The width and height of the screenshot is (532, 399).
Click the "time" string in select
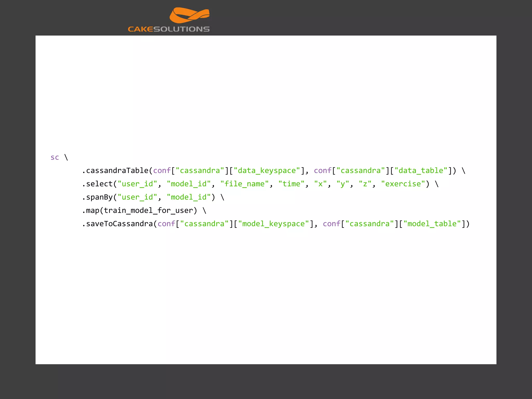coord(291,184)
